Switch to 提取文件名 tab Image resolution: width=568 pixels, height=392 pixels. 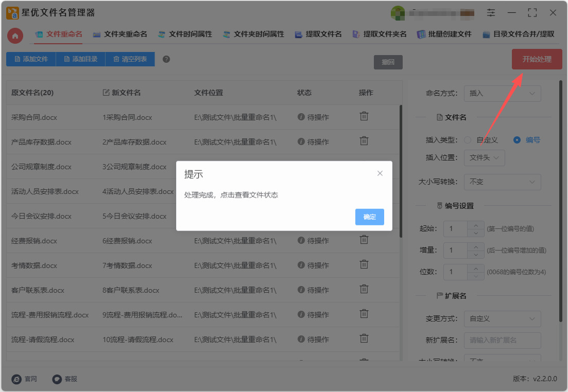pos(318,34)
